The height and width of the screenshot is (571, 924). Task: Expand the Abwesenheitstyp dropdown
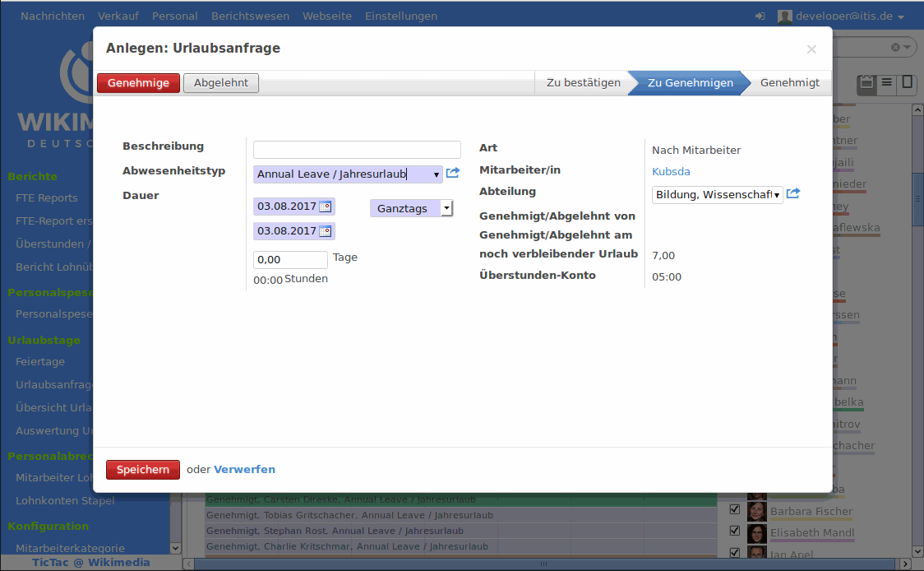coord(436,174)
